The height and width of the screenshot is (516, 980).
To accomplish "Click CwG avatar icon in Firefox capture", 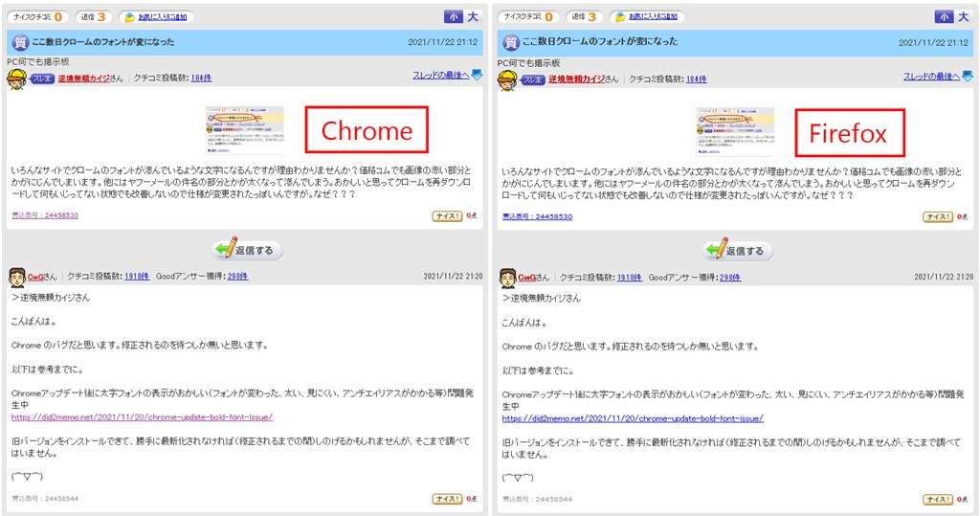I will [x=507, y=277].
